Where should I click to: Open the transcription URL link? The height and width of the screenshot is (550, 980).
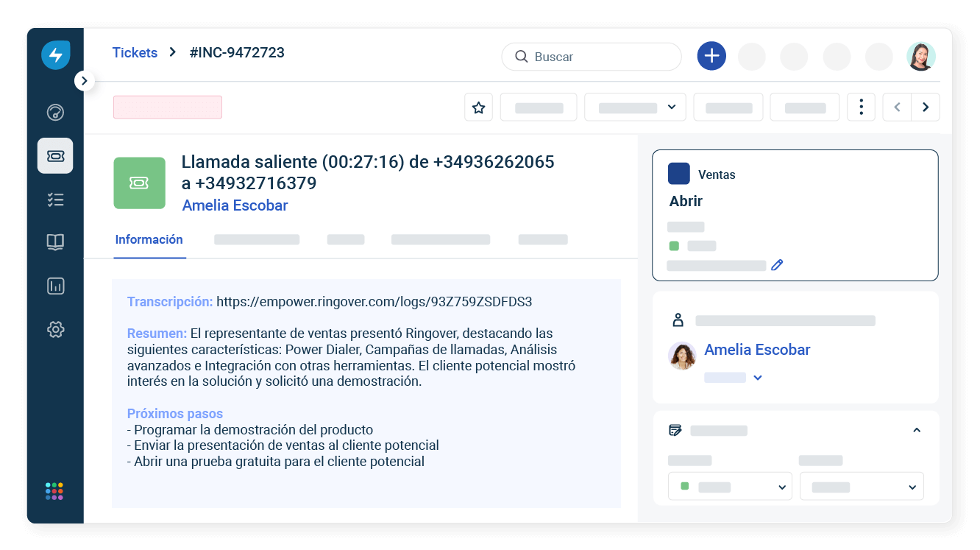point(374,301)
